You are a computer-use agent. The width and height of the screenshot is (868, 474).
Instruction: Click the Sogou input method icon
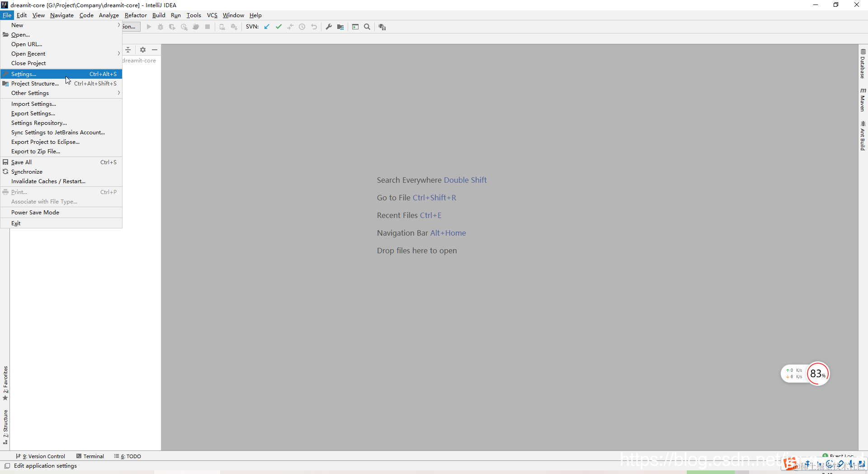point(790,464)
